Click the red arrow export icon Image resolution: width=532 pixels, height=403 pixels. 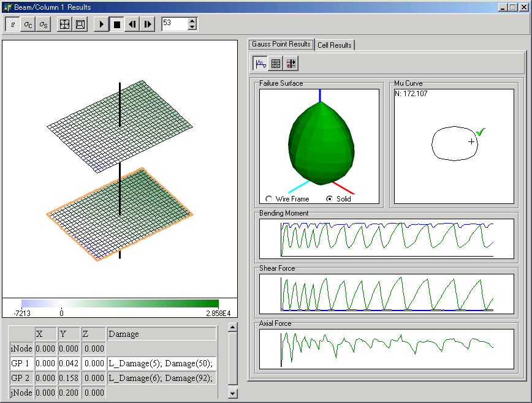click(291, 63)
